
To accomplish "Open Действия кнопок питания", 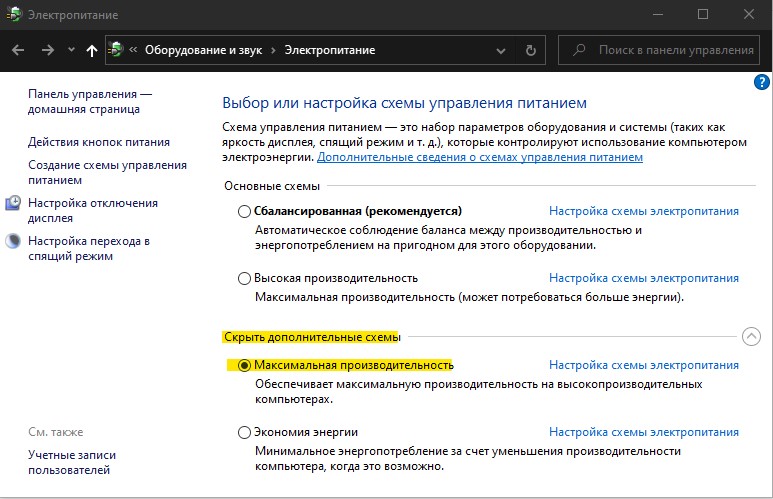I will [x=99, y=142].
